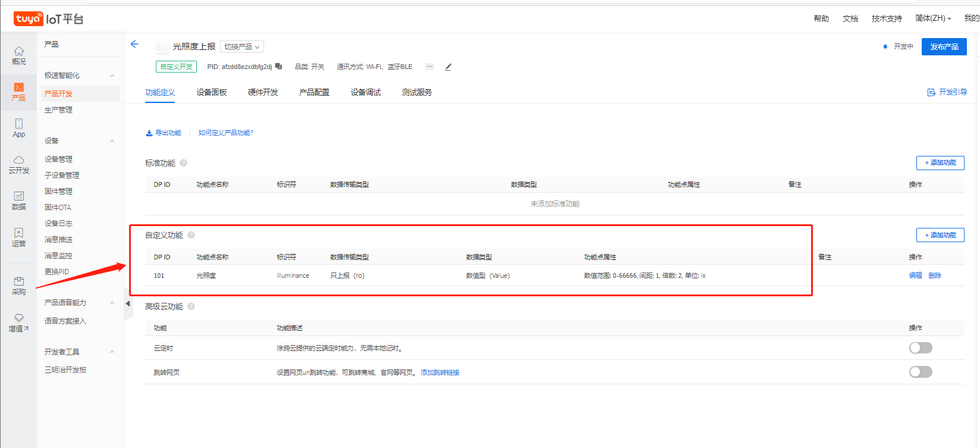980x448 pixels.
Task: Switch to the 设备调试 tab
Action: pyautogui.click(x=366, y=92)
